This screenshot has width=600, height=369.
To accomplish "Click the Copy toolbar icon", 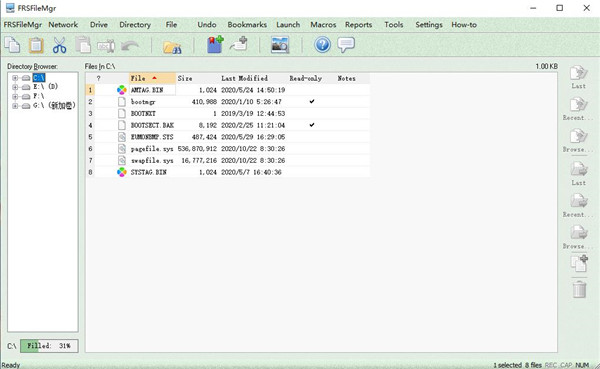I will 12,45.
